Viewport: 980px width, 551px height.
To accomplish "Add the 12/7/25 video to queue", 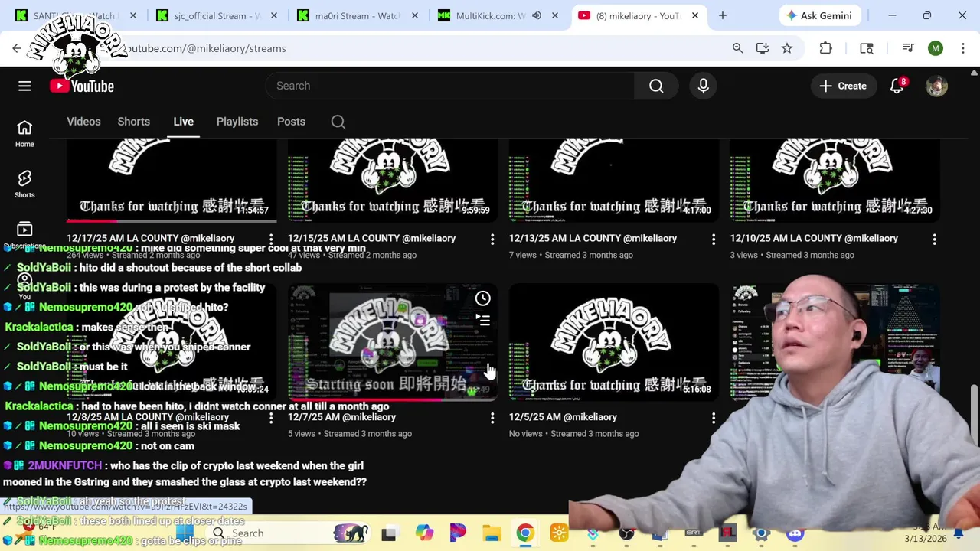I will click(x=482, y=320).
